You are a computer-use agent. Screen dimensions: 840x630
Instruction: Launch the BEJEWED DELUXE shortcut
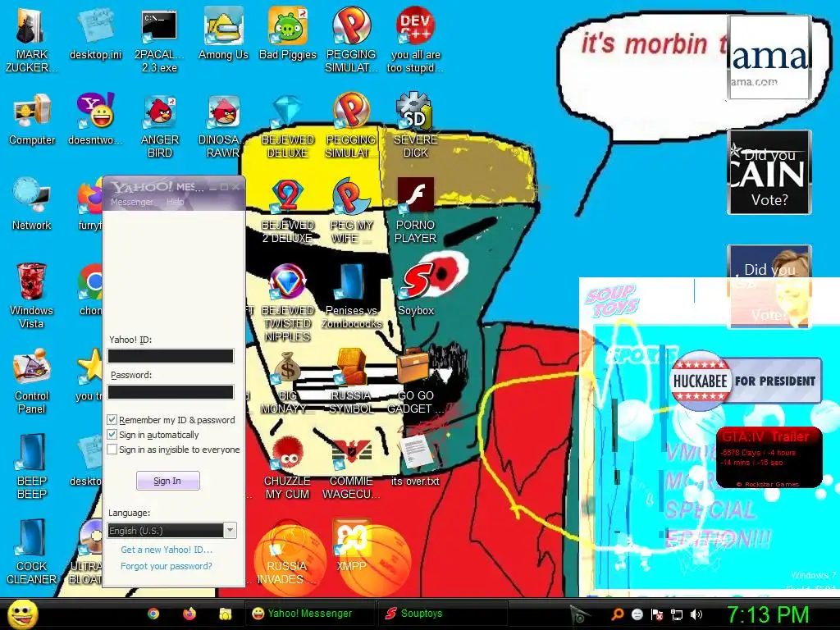(x=288, y=126)
